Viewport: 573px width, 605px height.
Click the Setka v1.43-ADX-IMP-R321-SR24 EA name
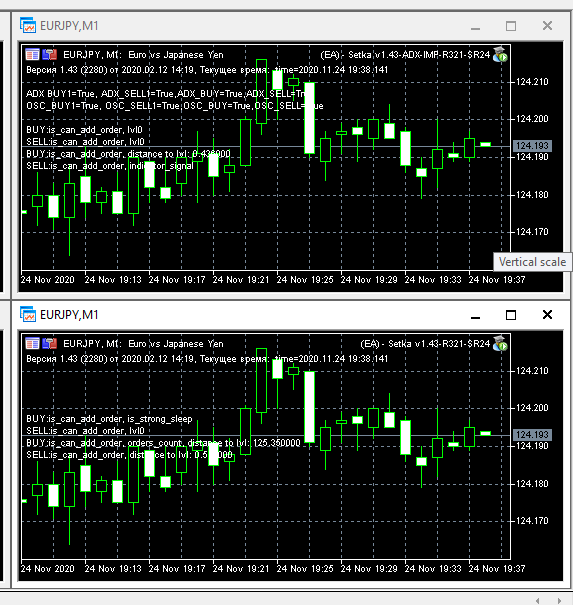tap(419, 55)
